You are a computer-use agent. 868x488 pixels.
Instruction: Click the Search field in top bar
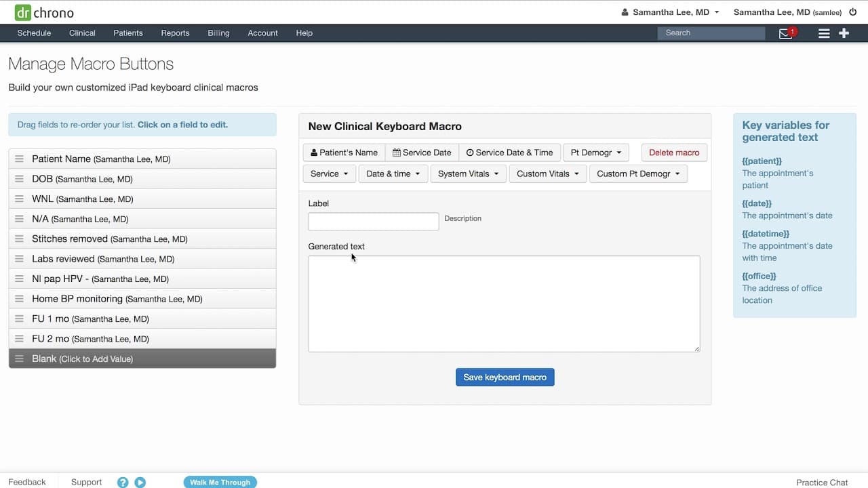711,33
